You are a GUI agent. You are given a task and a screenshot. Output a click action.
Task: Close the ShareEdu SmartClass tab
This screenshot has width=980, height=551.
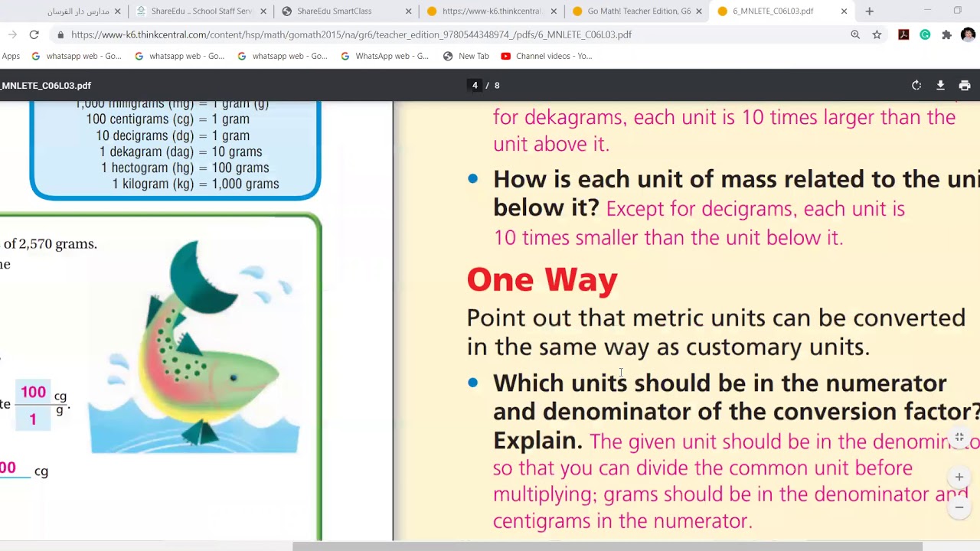tap(408, 11)
